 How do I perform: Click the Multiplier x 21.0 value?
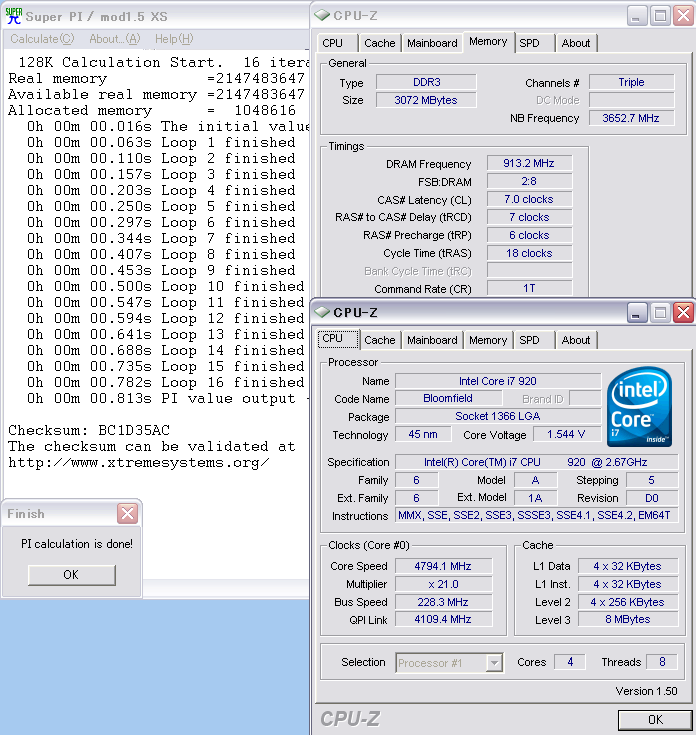pyautogui.click(x=443, y=584)
